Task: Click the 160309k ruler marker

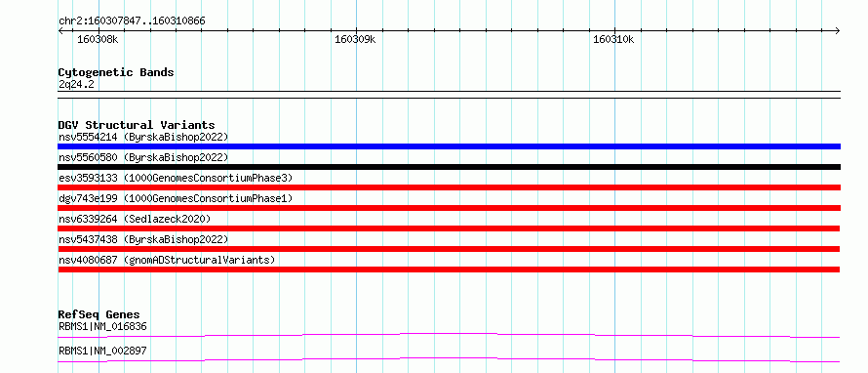Action: tap(355, 39)
